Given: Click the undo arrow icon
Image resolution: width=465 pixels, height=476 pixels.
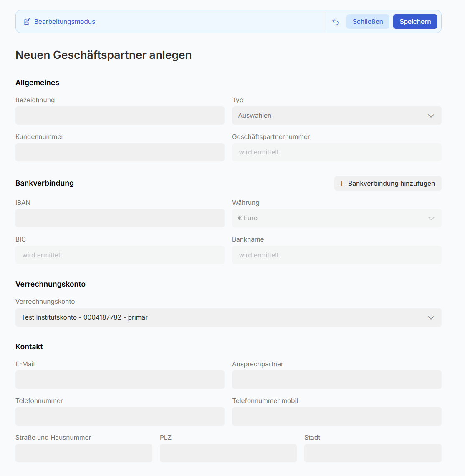Looking at the screenshot, I should (335, 22).
